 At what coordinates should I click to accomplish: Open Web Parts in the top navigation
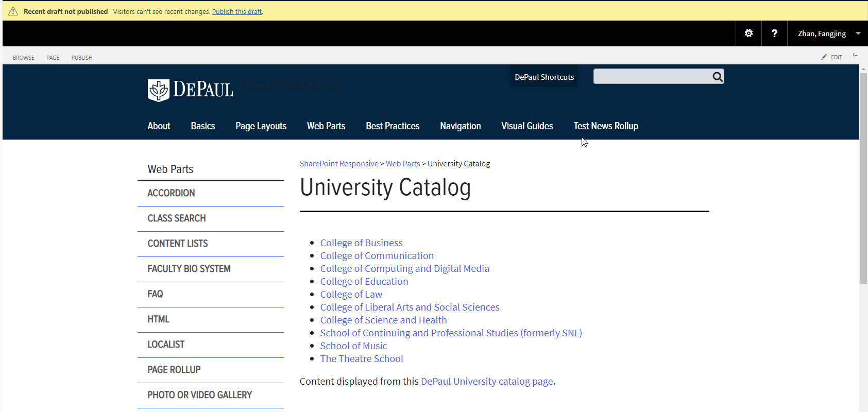326,126
